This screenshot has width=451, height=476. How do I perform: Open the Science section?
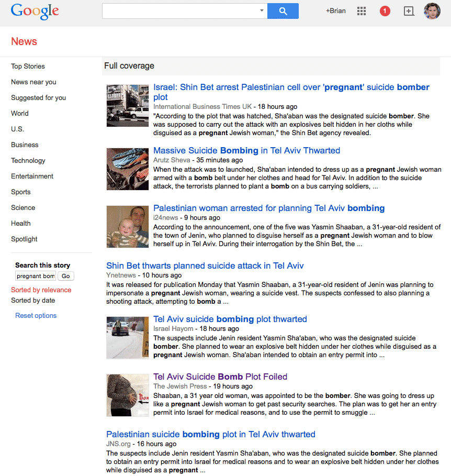pyautogui.click(x=23, y=208)
